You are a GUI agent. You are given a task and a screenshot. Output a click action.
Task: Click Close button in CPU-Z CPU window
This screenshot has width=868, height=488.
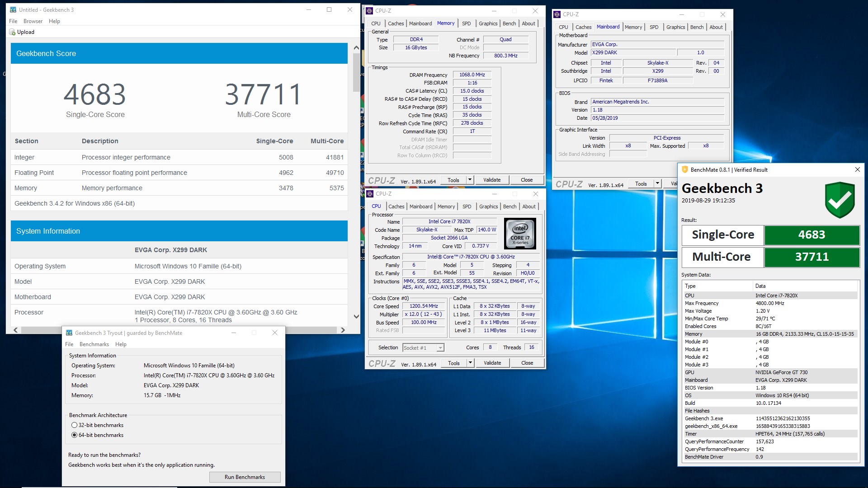tap(527, 363)
